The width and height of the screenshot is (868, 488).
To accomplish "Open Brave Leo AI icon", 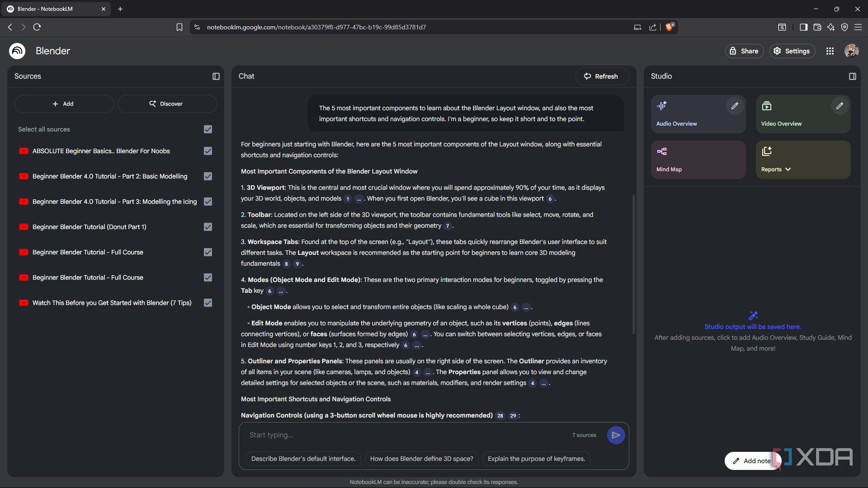I will [x=830, y=27].
